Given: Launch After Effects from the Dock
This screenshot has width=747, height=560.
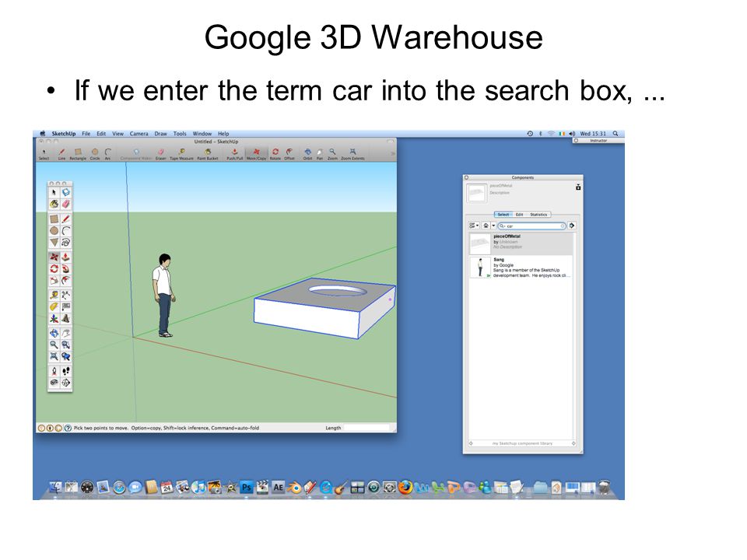Looking at the screenshot, I should [279, 487].
